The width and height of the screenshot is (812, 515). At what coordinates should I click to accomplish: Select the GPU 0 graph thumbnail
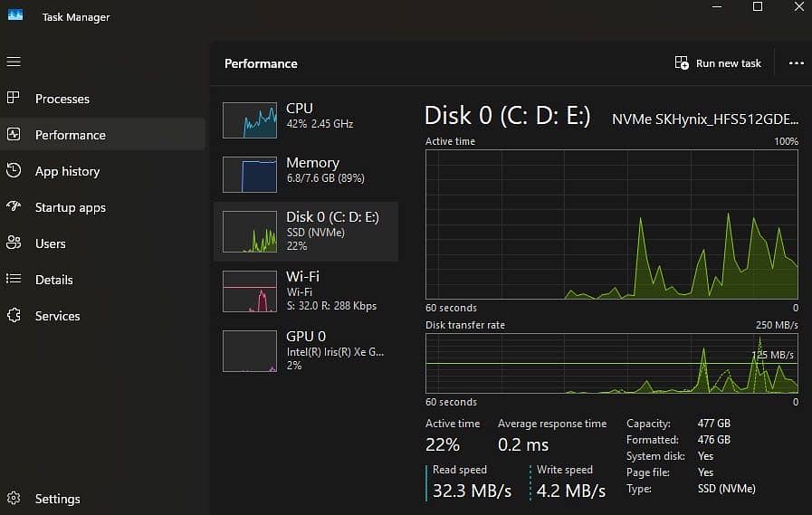[x=250, y=351]
